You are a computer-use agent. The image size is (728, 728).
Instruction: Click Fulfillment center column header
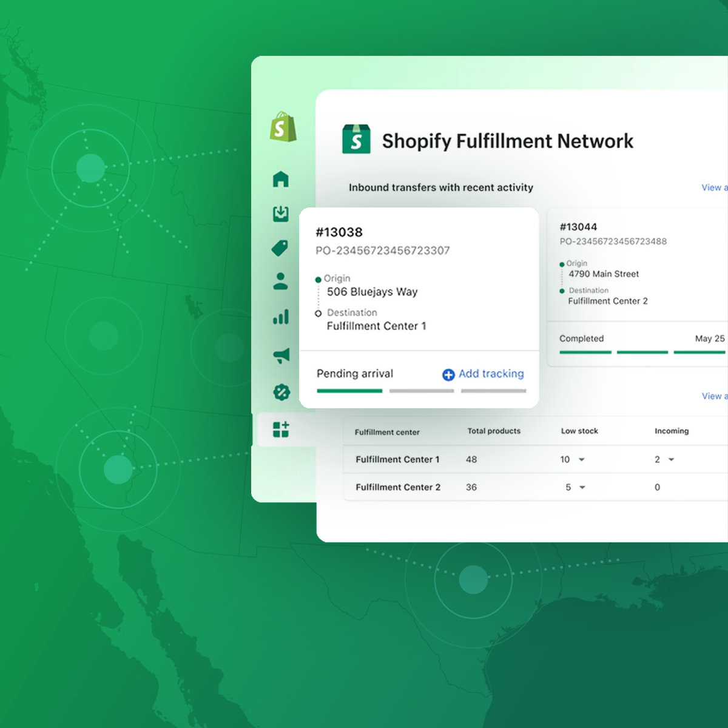[x=387, y=433]
